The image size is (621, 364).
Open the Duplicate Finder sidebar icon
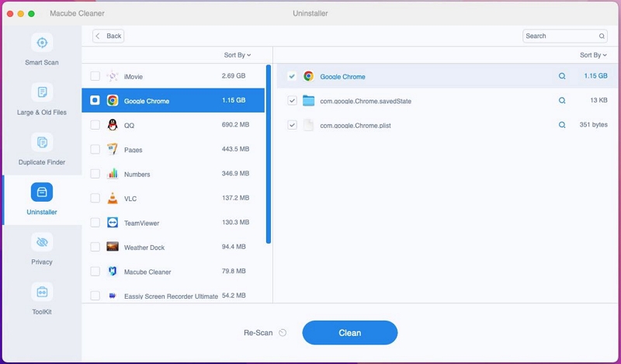click(x=42, y=142)
